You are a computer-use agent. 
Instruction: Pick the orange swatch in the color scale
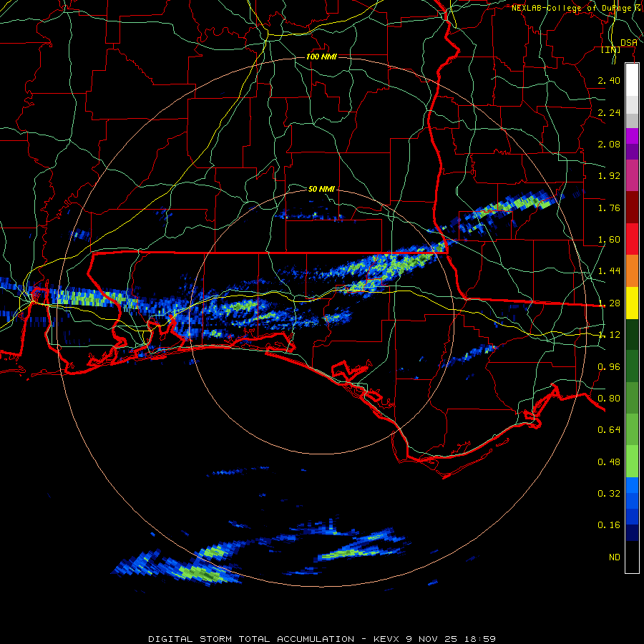pos(632,270)
